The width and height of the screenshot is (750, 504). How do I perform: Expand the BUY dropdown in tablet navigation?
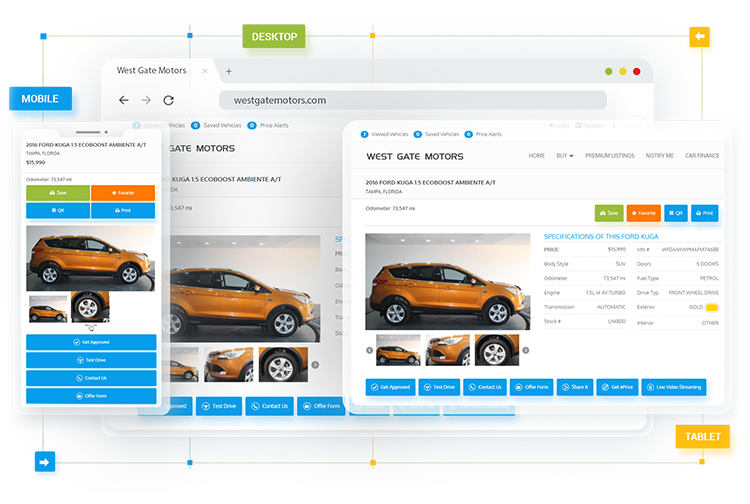(x=564, y=156)
